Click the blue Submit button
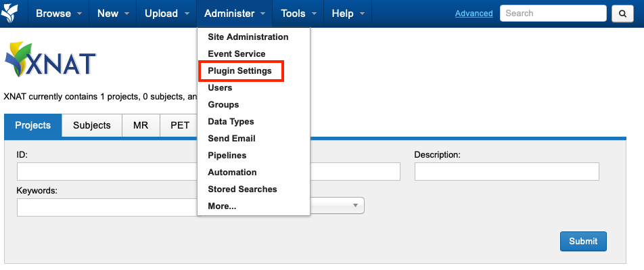The image size is (644, 270). click(x=583, y=241)
